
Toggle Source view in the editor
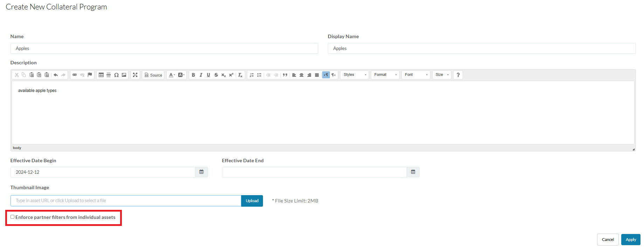tap(153, 75)
